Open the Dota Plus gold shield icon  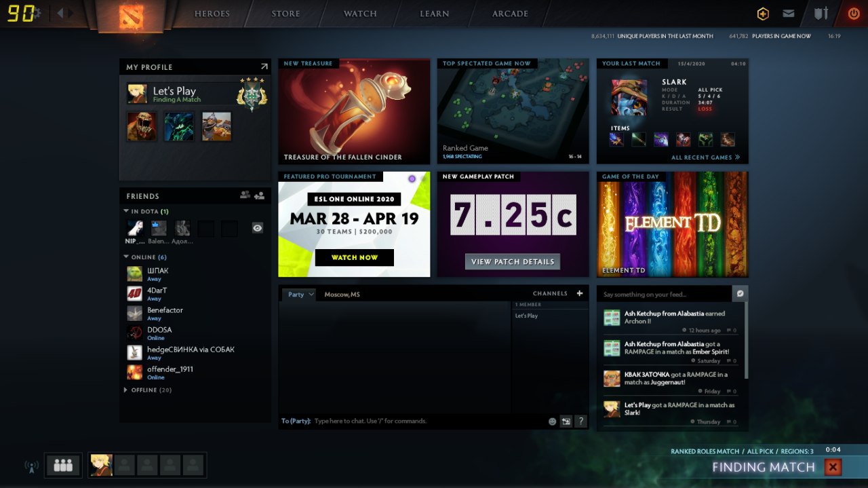763,14
